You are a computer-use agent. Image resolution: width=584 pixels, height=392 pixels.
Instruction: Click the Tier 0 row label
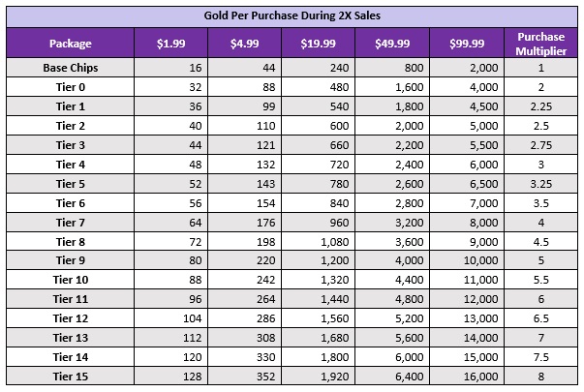(71, 87)
